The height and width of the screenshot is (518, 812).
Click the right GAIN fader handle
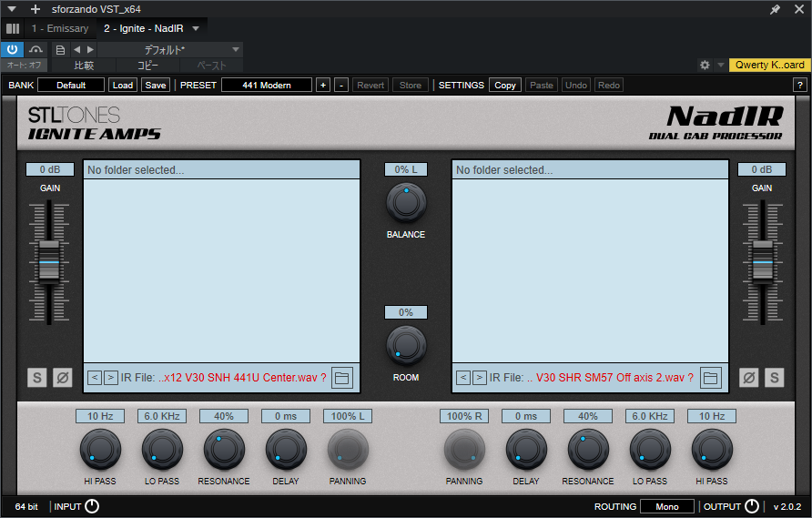point(762,261)
